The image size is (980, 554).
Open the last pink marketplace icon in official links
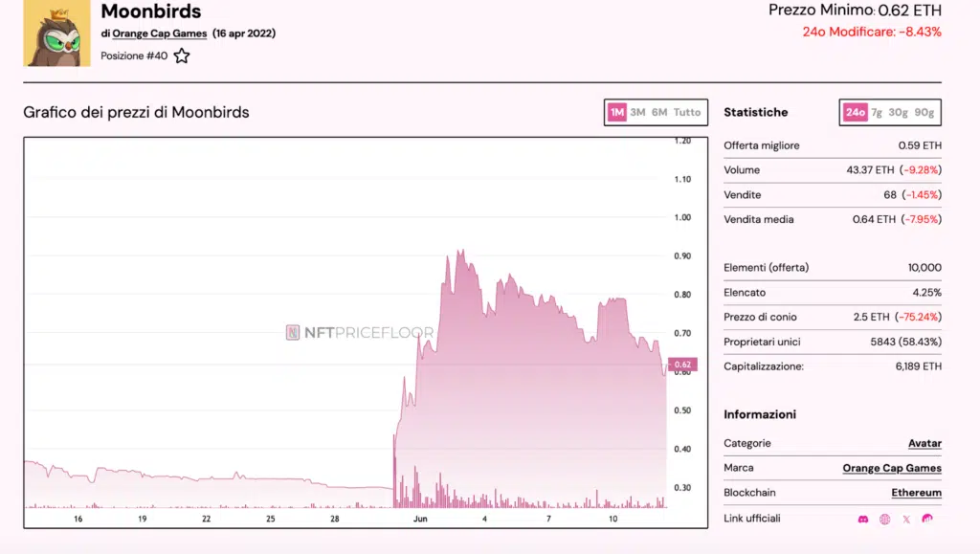coord(927,519)
